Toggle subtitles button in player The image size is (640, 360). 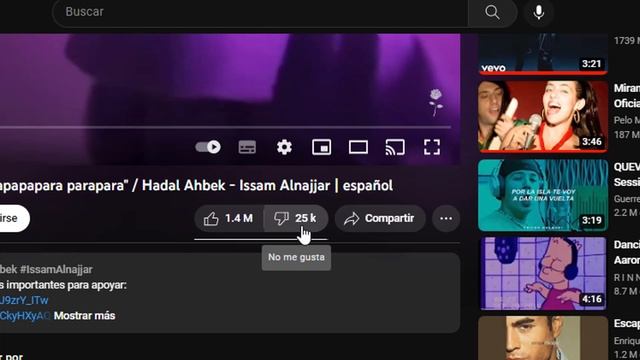point(247,147)
